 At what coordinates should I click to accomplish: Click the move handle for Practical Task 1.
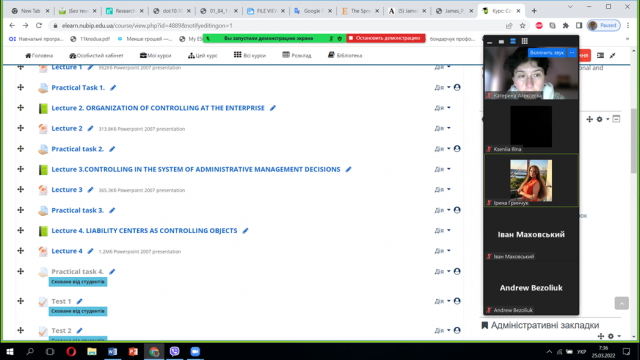point(20,87)
